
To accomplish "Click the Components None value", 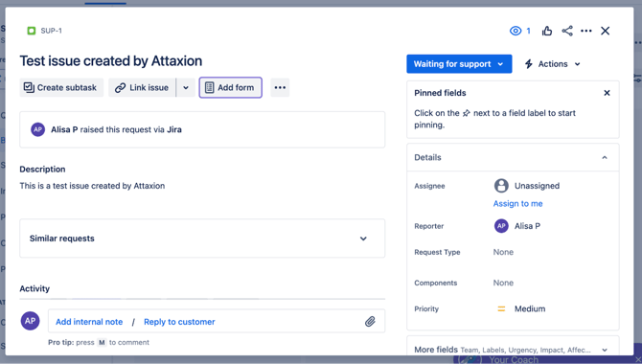I will click(x=503, y=283).
